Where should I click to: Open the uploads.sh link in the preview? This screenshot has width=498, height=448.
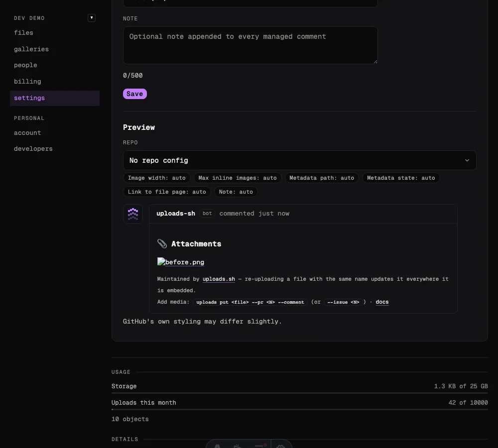[219, 279]
